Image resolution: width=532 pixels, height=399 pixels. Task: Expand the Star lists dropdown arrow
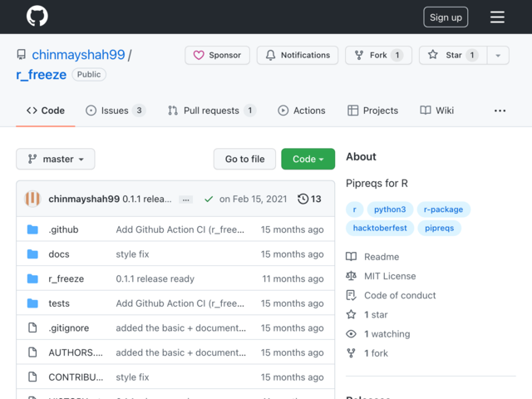click(x=498, y=55)
